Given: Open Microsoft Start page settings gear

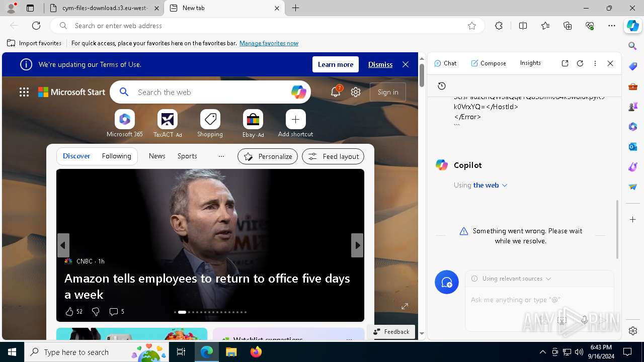Looking at the screenshot, I should pos(356,92).
